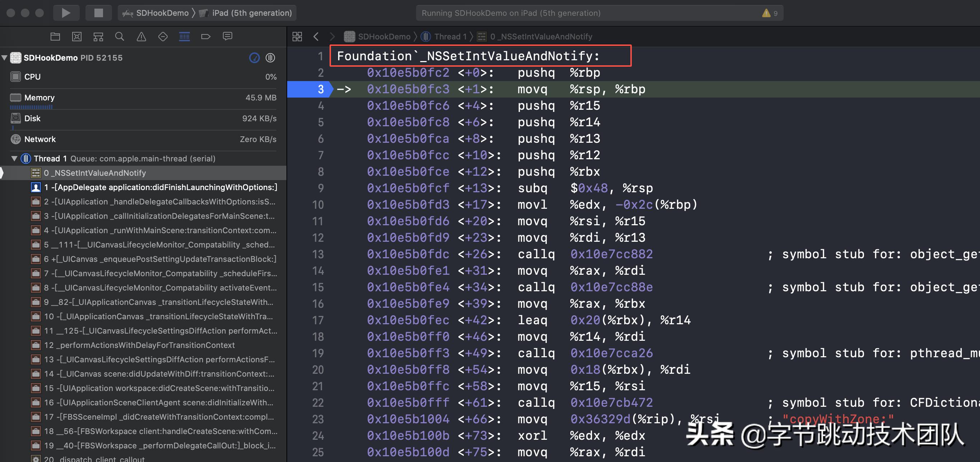980x462 pixels.
Task: Toggle the debug gauge circle next to PID 52155
Action: click(254, 58)
